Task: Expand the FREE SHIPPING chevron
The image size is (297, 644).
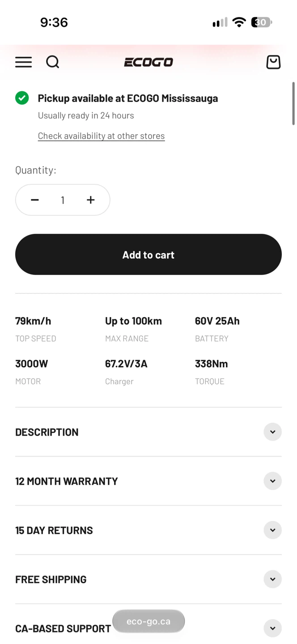Action: tap(272, 579)
